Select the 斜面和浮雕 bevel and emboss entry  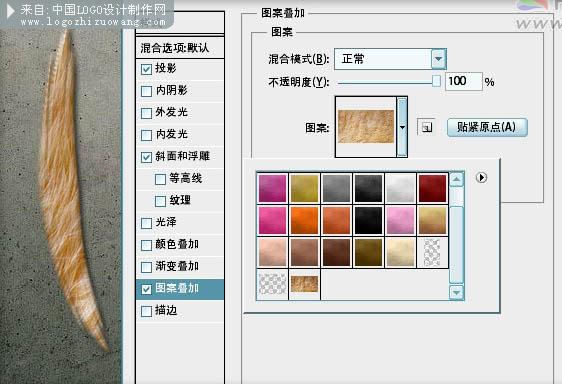point(180,156)
